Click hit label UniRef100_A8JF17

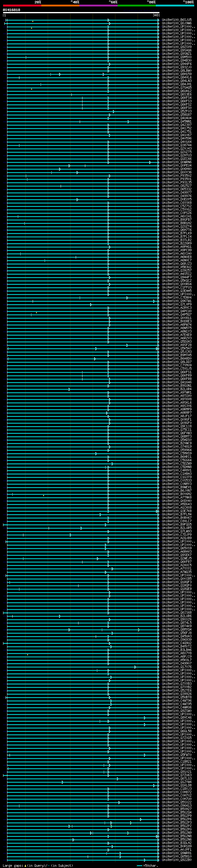click(x=177, y=417)
